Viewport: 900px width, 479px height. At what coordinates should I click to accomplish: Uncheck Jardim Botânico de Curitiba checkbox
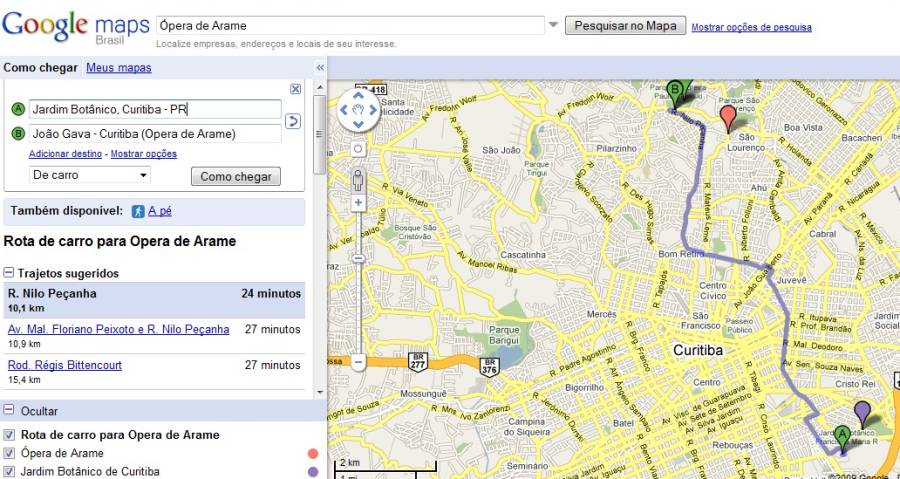pos(9,471)
